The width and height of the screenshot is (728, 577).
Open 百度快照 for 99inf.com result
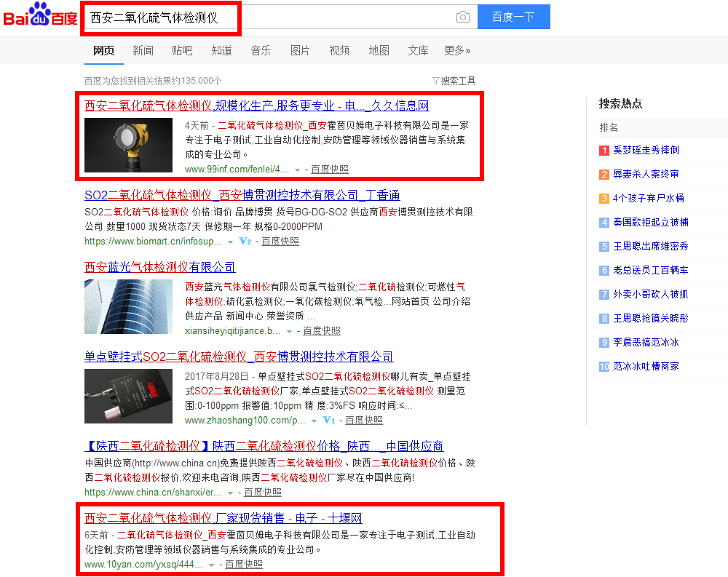pos(330,170)
